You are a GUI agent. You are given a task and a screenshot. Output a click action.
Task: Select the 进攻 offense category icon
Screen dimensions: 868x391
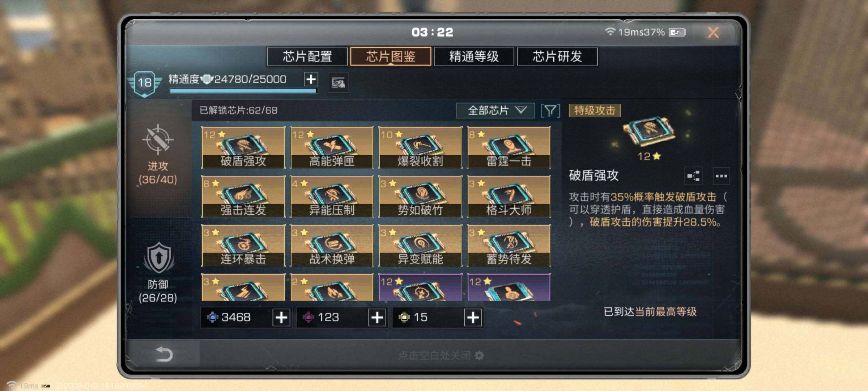[x=158, y=140]
